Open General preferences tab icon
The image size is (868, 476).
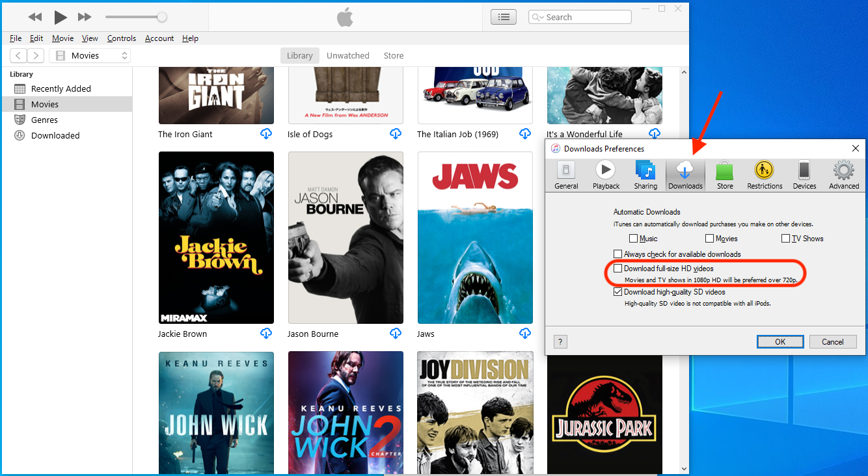[x=566, y=175]
